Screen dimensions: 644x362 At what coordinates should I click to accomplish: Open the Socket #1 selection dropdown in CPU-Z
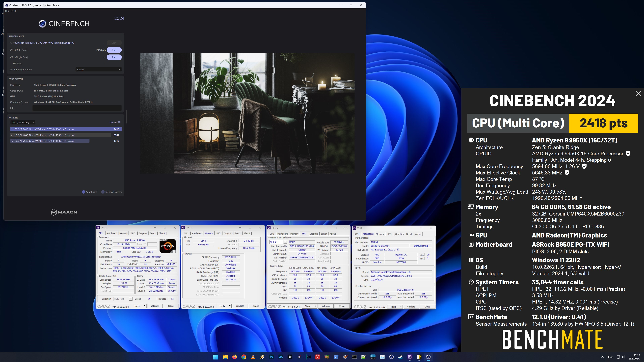coord(122,299)
